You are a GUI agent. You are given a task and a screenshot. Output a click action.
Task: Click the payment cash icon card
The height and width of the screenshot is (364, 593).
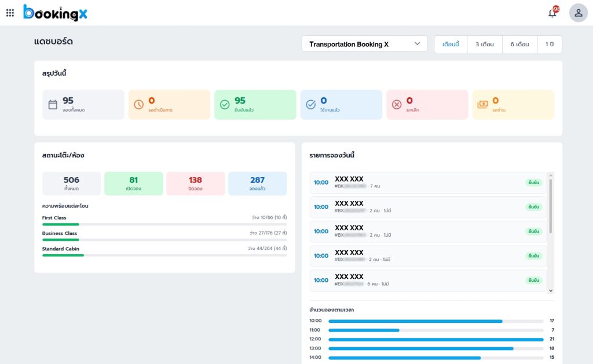point(482,105)
